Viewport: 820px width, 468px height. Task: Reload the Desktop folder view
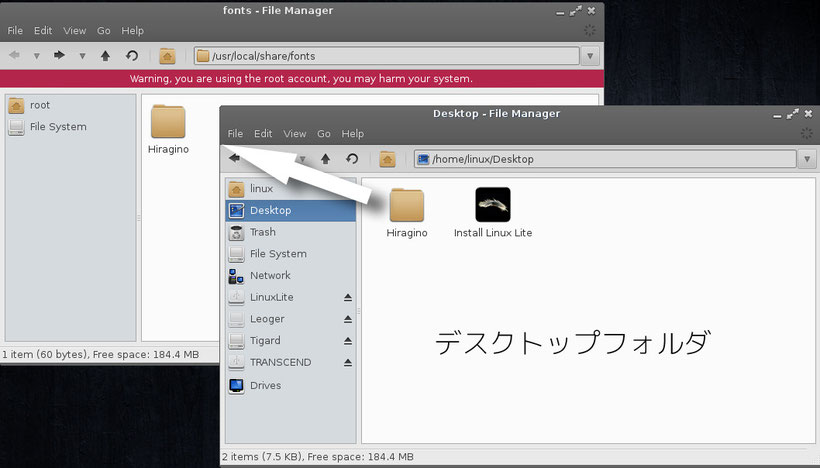(352, 159)
